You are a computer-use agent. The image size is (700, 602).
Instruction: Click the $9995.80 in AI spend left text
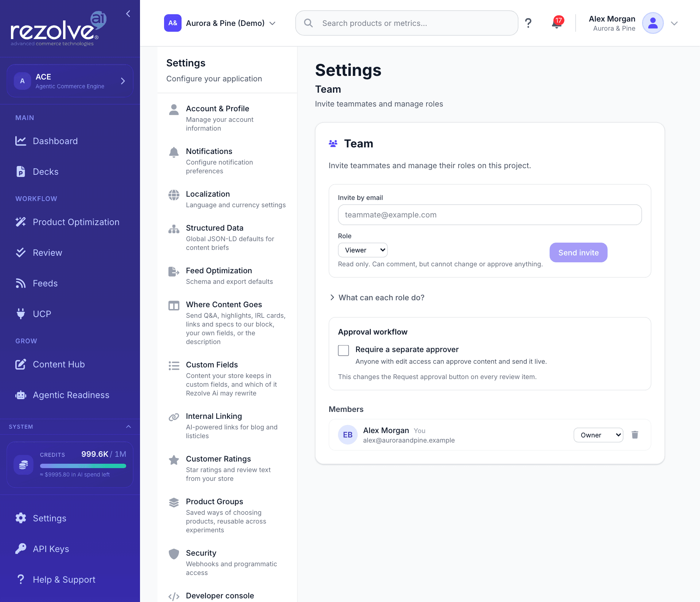(75, 474)
